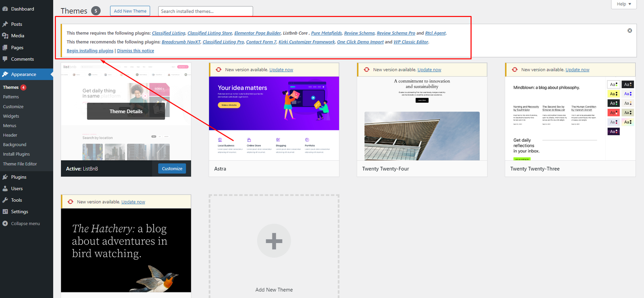Click the themes count badge showing 5
This screenshot has width=644, height=298.
[96, 11]
